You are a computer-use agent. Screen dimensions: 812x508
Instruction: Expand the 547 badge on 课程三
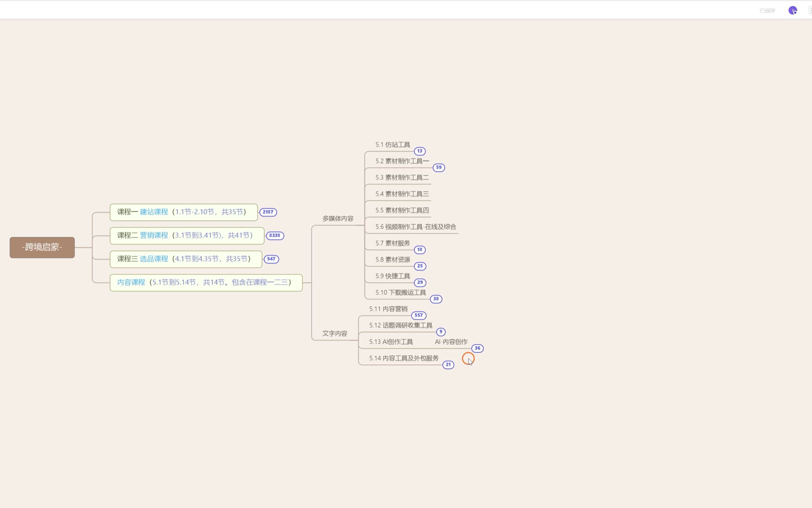click(x=271, y=259)
